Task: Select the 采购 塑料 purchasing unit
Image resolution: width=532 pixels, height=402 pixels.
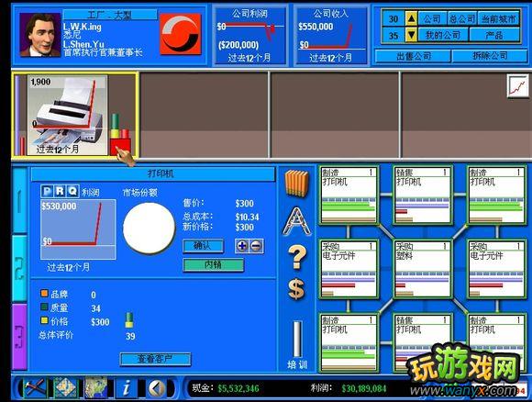Action: click(x=423, y=269)
